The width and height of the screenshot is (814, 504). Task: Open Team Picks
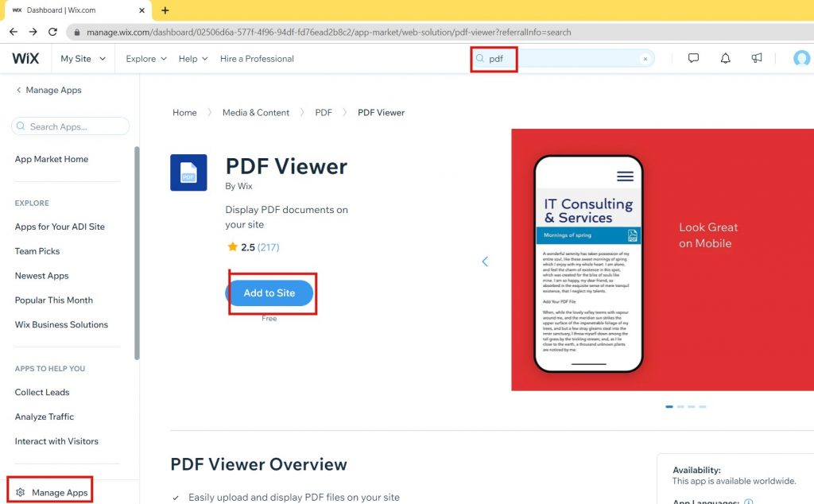tap(37, 250)
